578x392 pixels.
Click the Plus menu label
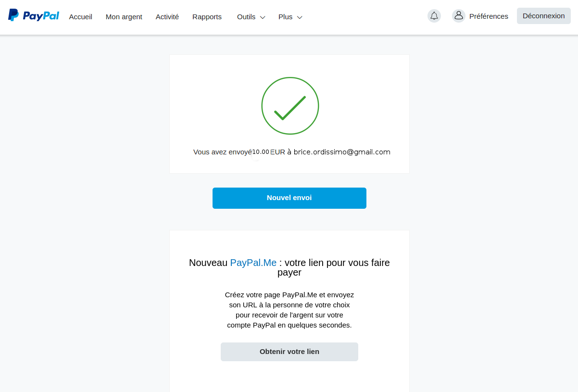pyautogui.click(x=285, y=17)
